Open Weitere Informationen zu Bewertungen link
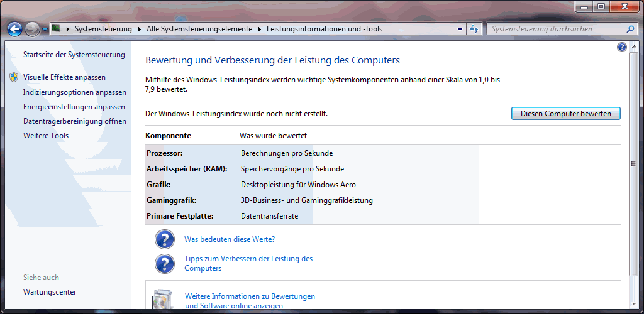This screenshot has height=314, width=644. pyautogui.click(x=250, y=301)
